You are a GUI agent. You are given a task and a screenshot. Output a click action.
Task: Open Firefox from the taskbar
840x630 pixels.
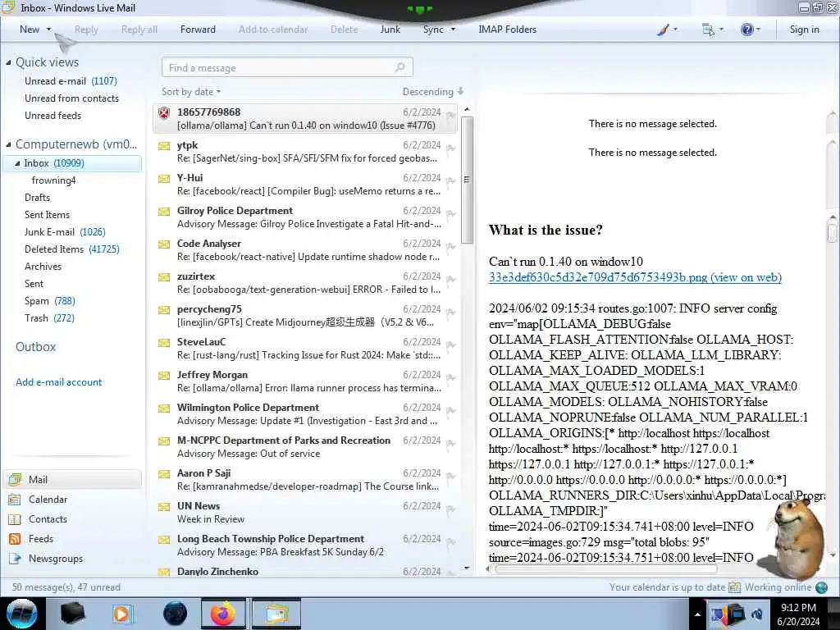223,614
